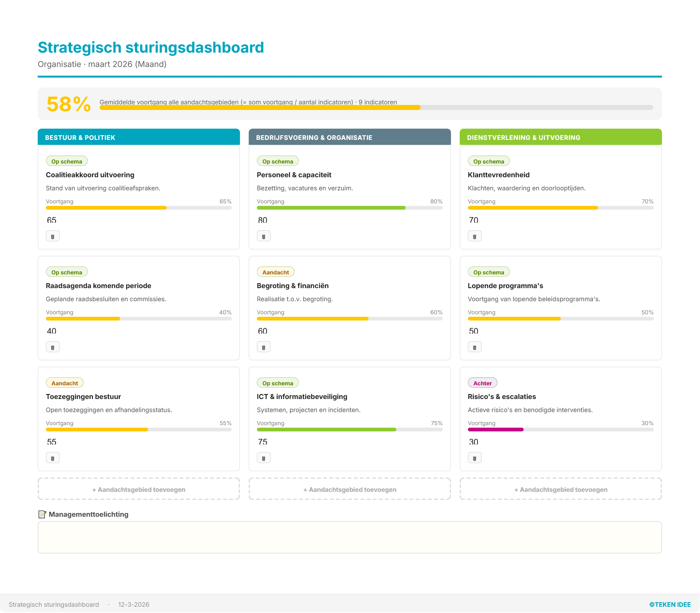The width and height of the screenshot is (700, 613).
Task: Open the status picker on Lopende programma's
Action: click(x=488, y=272)
